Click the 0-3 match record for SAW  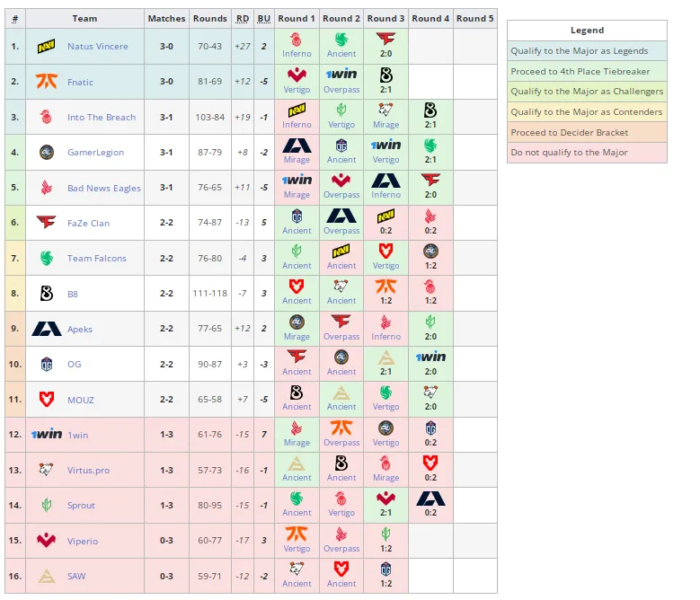click(166, 576)
